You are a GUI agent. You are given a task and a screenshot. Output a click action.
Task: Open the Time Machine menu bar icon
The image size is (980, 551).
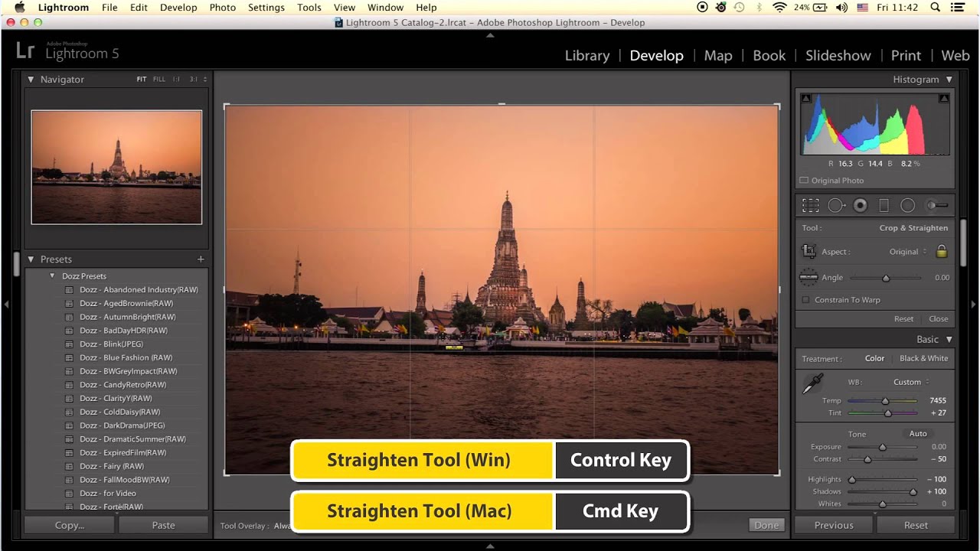(739, 8)
